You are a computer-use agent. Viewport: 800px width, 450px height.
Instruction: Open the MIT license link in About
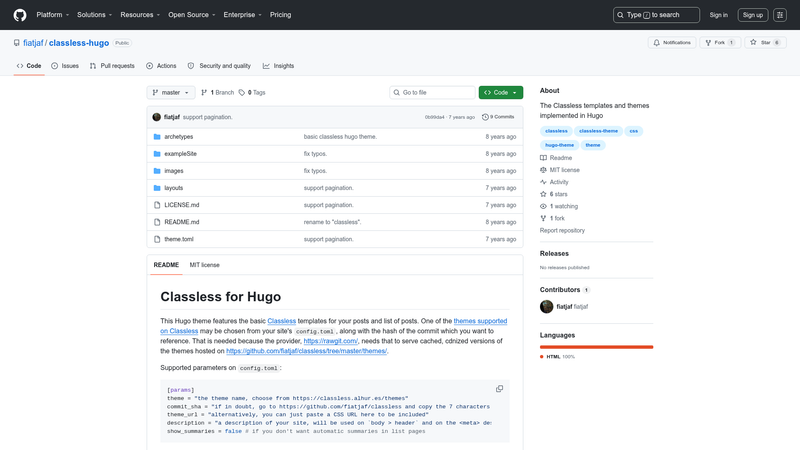pyautogui.click(x=560, y=170)
